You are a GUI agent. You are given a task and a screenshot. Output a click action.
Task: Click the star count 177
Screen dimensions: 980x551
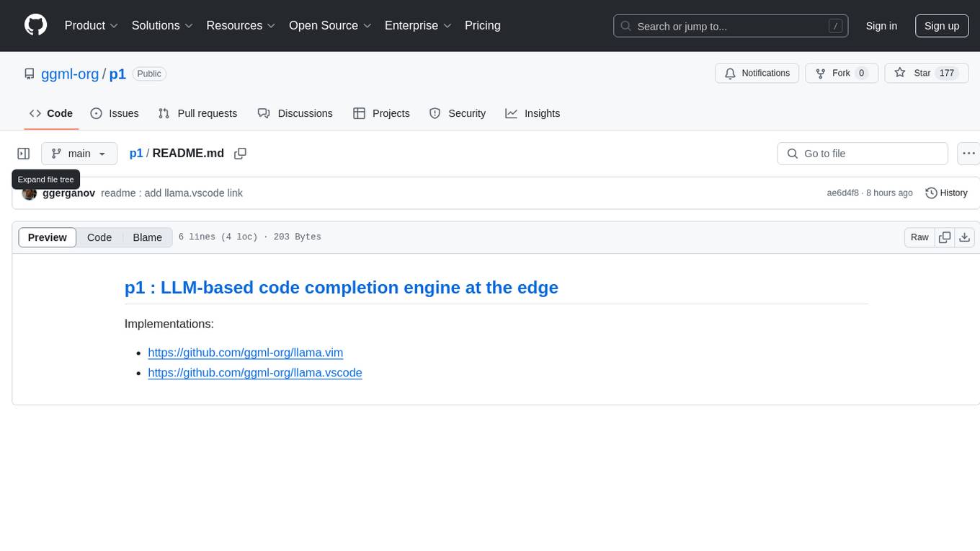click(x=947, y=74)
